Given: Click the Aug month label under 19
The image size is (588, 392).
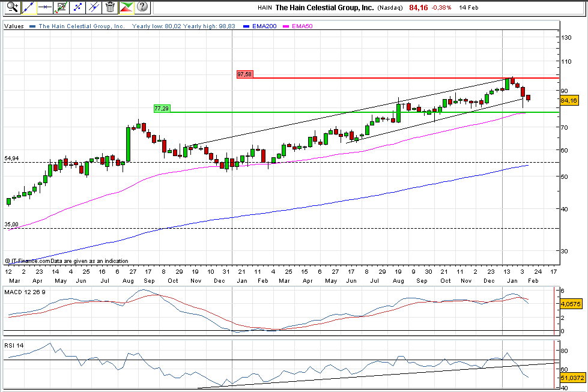Looking at the screenshot, I should [x=398, y=281].
